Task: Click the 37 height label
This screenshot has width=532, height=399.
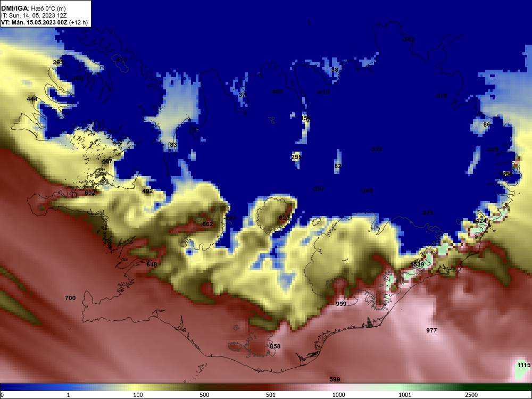Action: (242, 95)
